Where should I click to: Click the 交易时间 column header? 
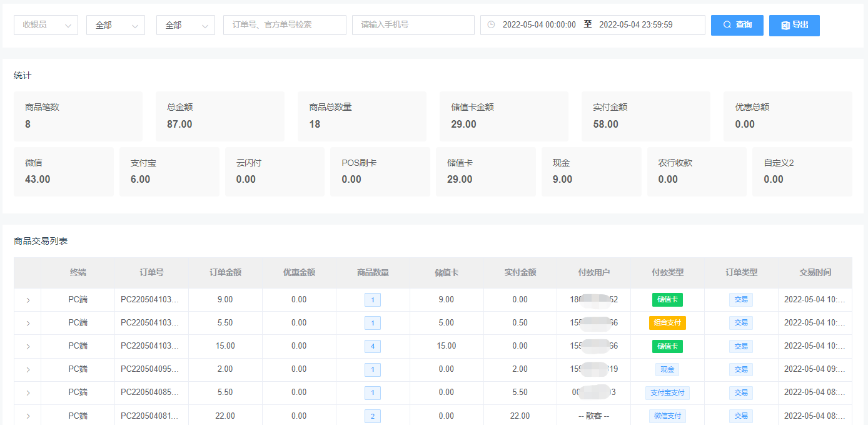click(x=815, y=272)
